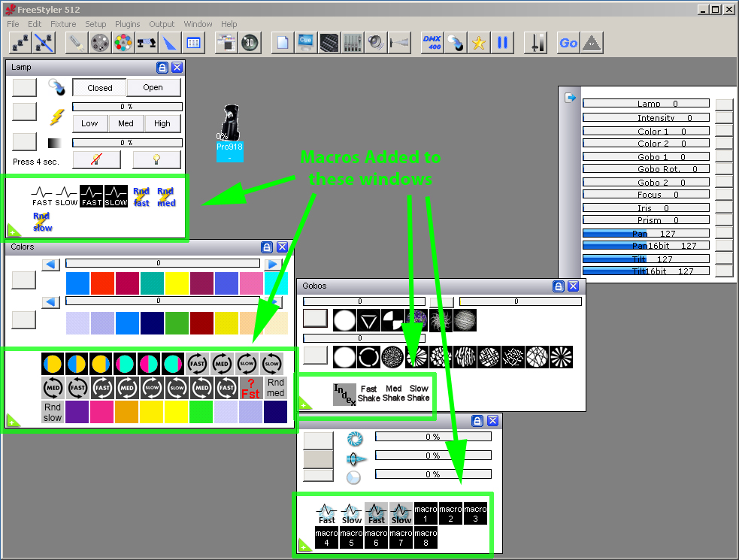This screenshot has width=739, height=560.
Task: Collapse the channel panel with blue arrow
Action: 571,98
